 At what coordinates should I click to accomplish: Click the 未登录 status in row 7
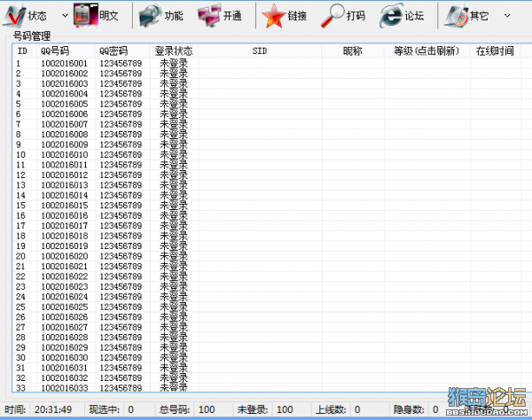174,124
